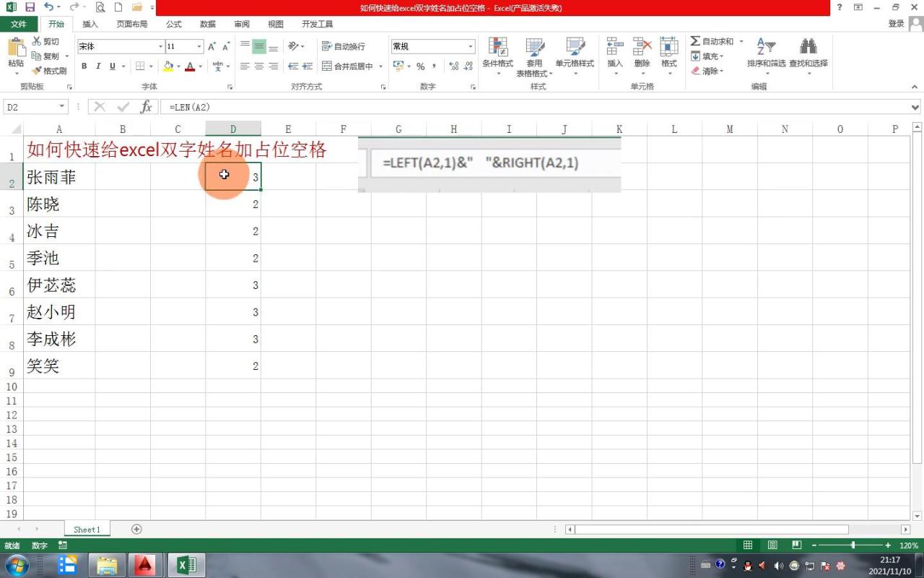Decrease font size with smaller A
The image size is (924, 578).
(226, 46)
